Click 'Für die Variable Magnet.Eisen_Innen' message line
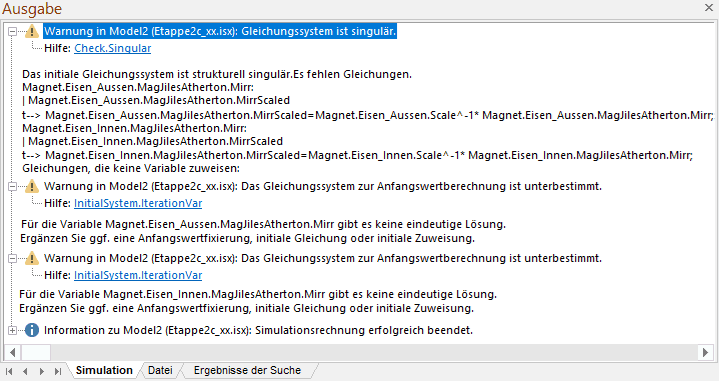The height and width of the screenshot is (381, 719). point(258,294)
